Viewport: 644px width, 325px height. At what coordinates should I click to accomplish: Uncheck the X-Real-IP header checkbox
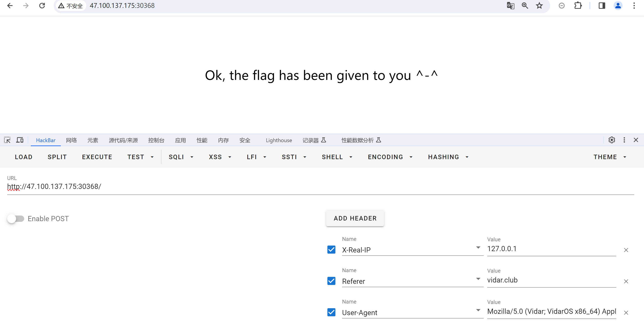coord(331,249)
